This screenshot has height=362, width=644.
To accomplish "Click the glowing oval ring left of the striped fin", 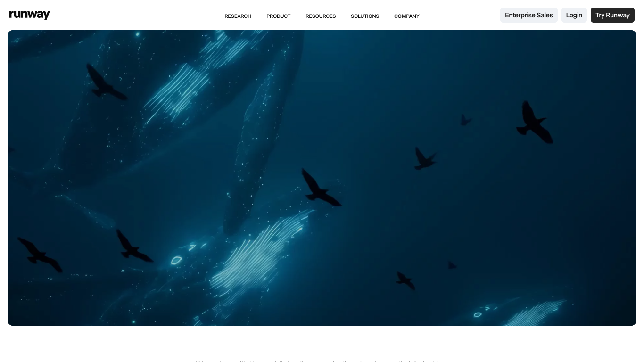I will [176, 260].
